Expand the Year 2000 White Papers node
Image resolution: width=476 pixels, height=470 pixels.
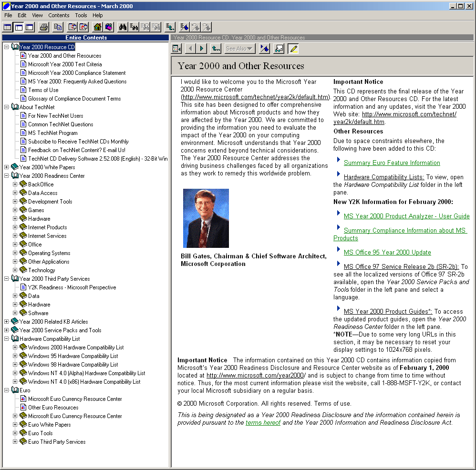(x=6, y=167)
